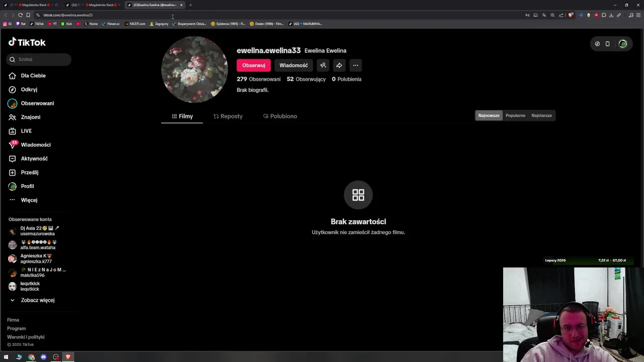Click the TikTok coins icon top right
Image resolution: width=644 pixels, height=362 pixels.
[x=597, y=44]
